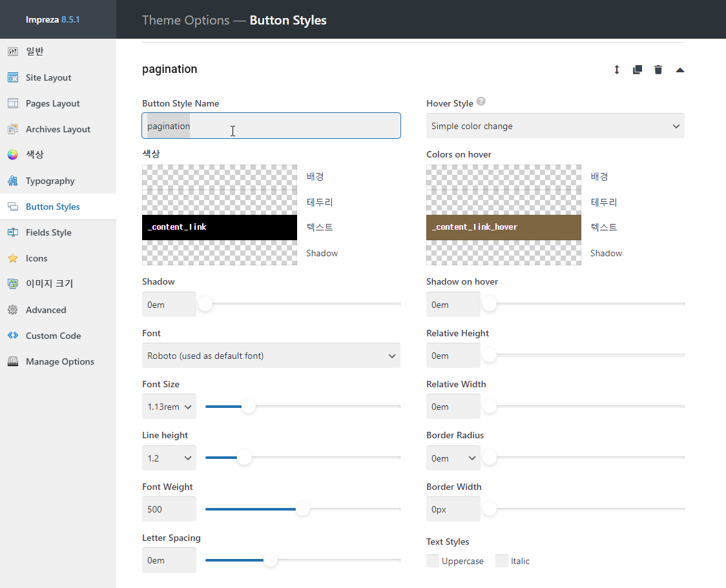726x588 pixels.
Task: Open the Pages Layout section label
Action: pyautogui.click(x=53, y=103)
